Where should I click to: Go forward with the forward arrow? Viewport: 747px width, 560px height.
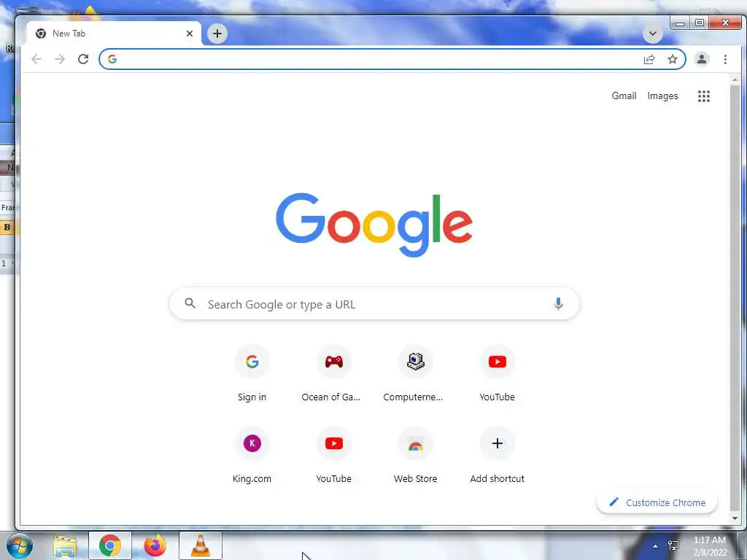pos(60,59)
